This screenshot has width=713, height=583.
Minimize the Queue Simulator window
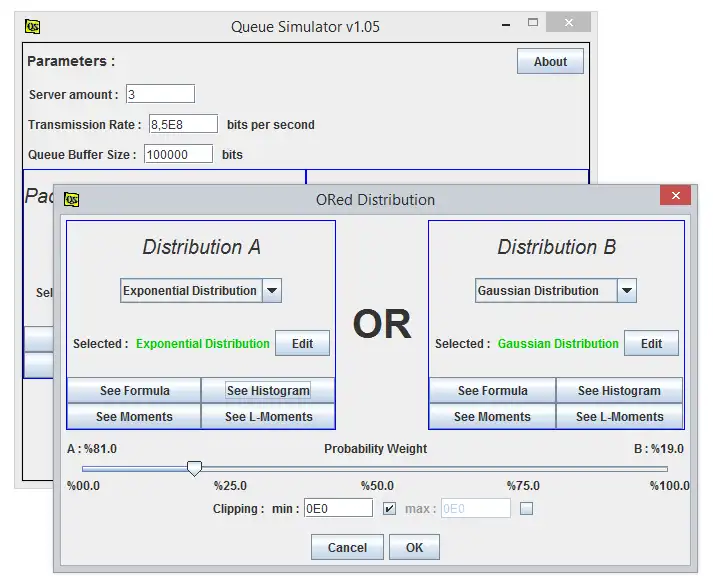tap(506, 23)
